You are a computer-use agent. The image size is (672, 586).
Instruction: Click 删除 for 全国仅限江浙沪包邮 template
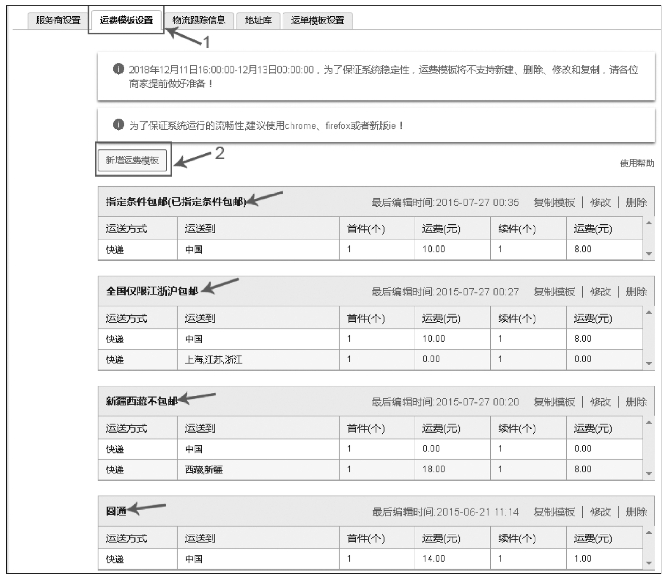point(636,291)
